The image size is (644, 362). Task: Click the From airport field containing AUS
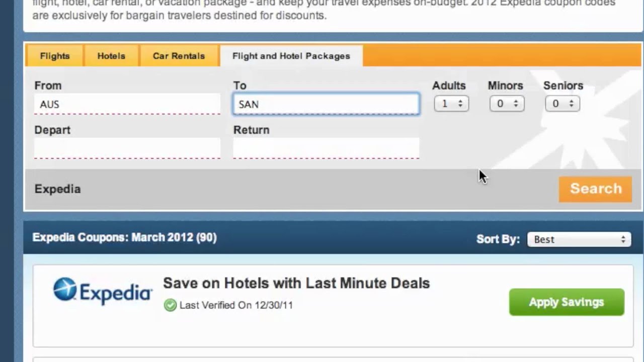[x=127, y=104]
